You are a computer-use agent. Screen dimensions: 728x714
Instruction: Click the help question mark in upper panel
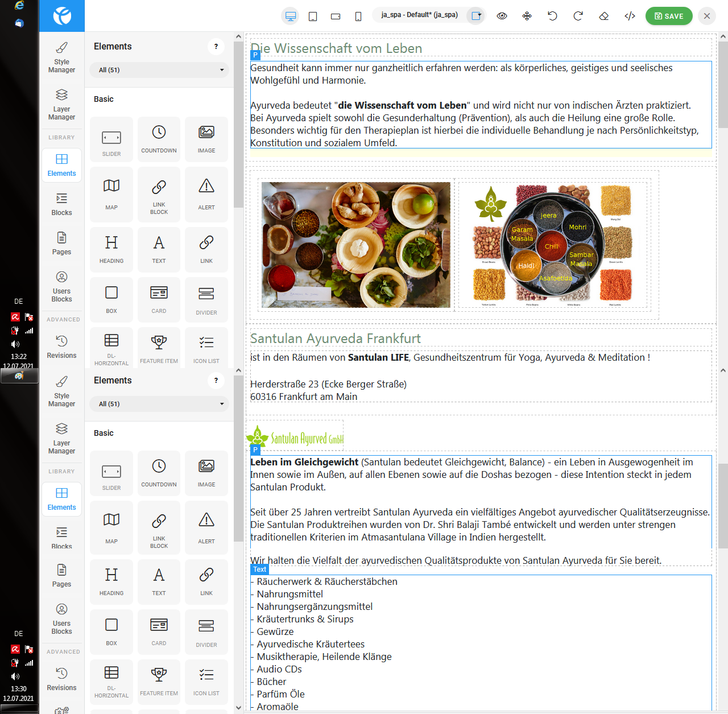[x=216, y=47]
